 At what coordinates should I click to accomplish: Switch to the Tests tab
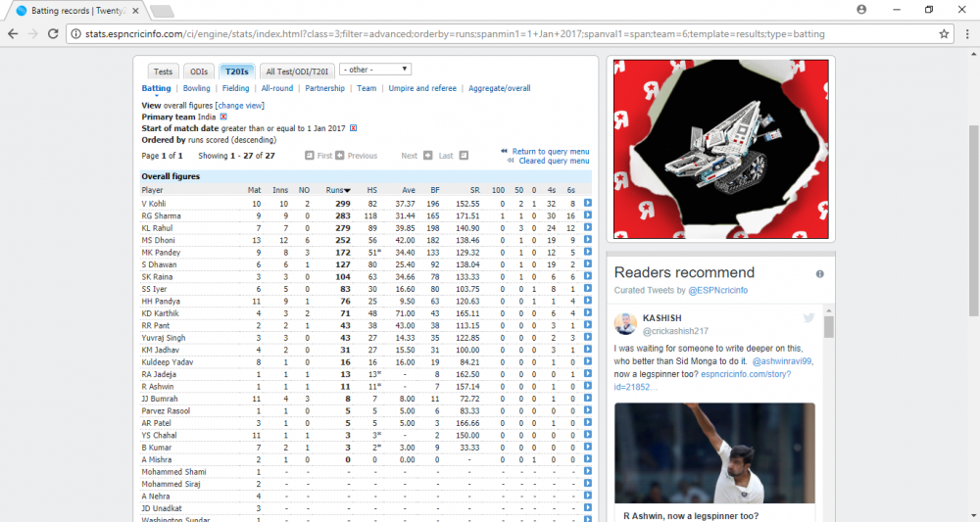click(x=163, y=71)
